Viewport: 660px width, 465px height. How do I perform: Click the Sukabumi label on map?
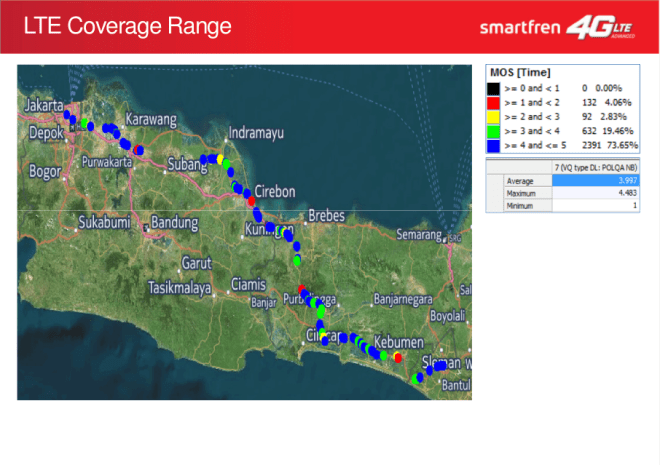(104, 222)
